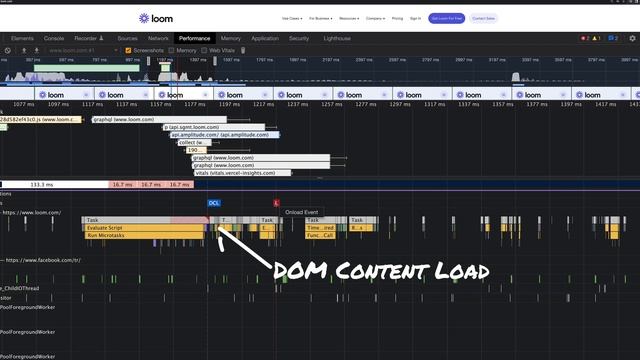Select the last red 16.7 ms frame
The height and width of the screenshot is (360, 640).
(180, 184)
